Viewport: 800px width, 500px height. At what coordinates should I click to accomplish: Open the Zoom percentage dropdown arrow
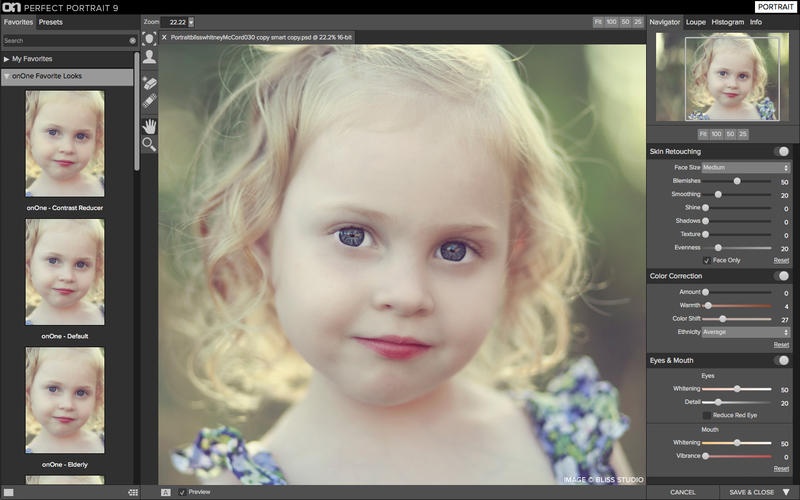click(x=191, y=22)
